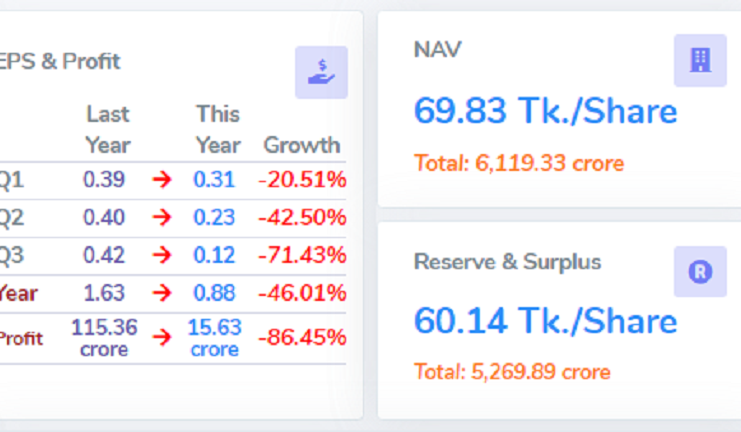Screen dimensions: 741x432
Task: Select the Profit growth value -86.45%
Action: coord(302,337)
